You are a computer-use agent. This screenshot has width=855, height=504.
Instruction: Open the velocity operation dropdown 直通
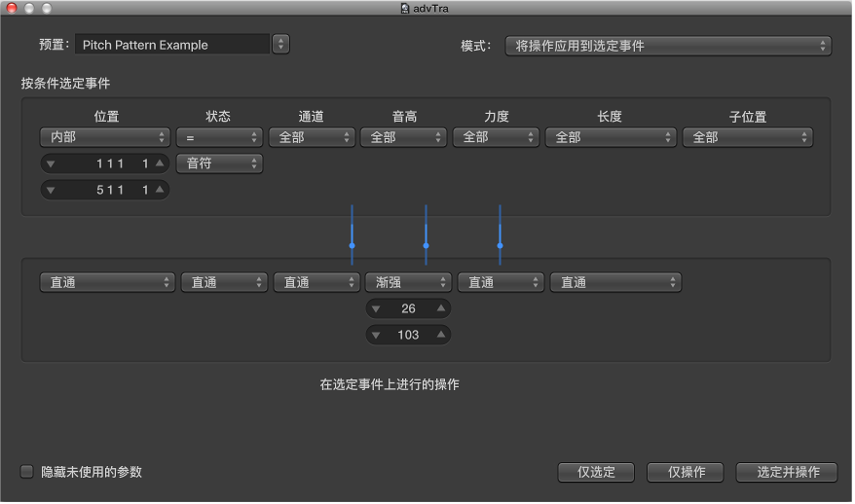click(501, 282)
